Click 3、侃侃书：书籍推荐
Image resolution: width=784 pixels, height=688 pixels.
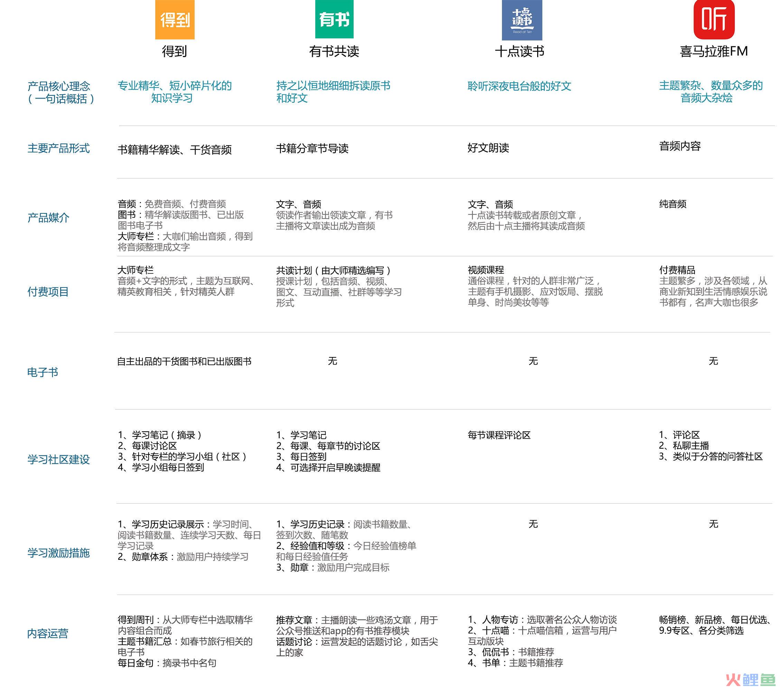point(511,652)
